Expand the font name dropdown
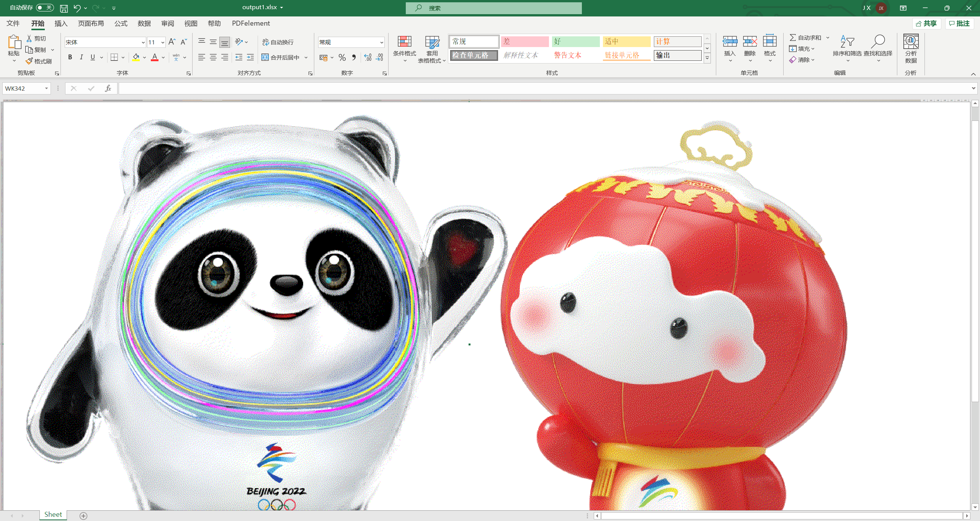This screenshot has height=521, width=980. coord(143,42)
